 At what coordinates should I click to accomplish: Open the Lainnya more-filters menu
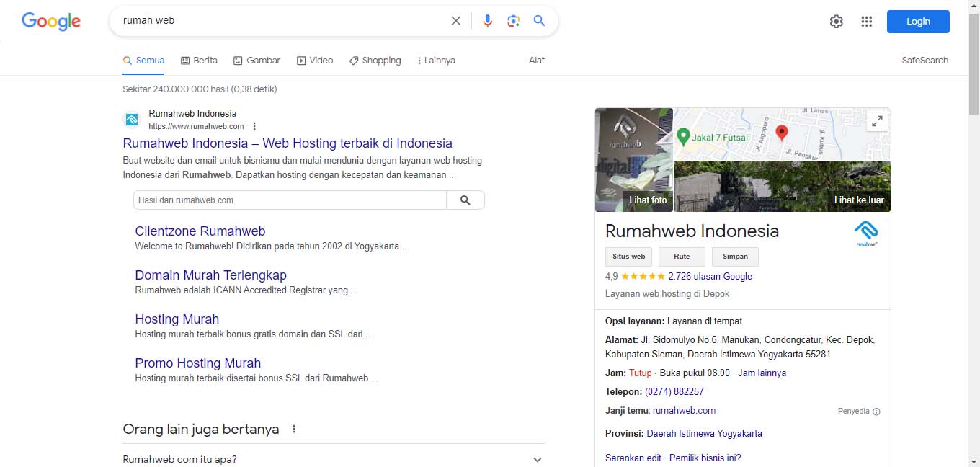[x=436, y=61]
